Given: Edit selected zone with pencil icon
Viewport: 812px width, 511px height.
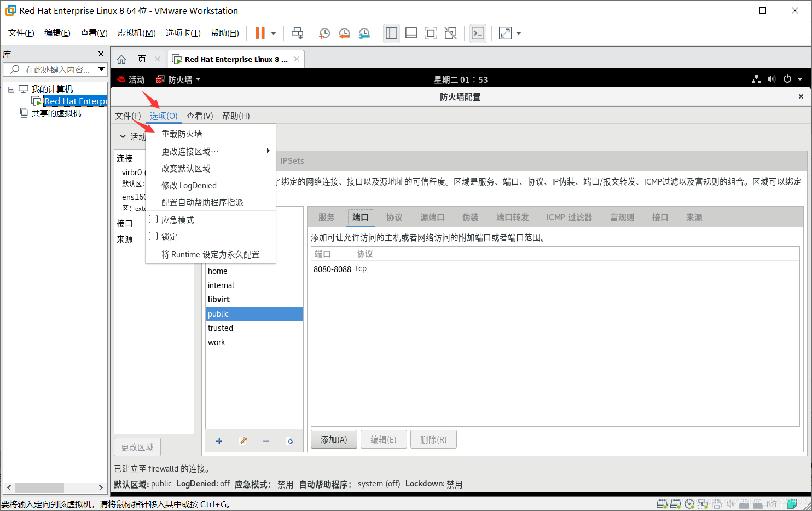Looking at the screenshot, I should [242, 441].
